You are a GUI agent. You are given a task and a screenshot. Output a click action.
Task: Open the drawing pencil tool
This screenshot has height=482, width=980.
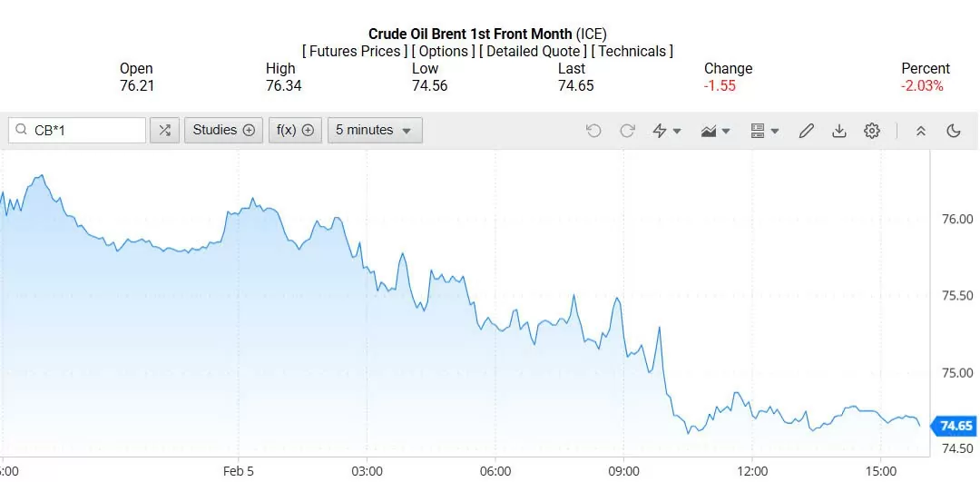coord(806,131)
